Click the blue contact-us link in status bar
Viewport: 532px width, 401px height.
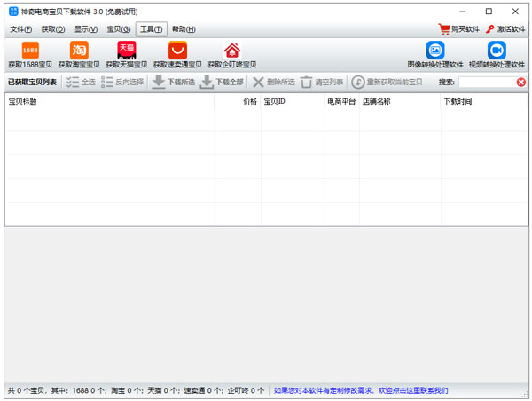tap(361, 391)
